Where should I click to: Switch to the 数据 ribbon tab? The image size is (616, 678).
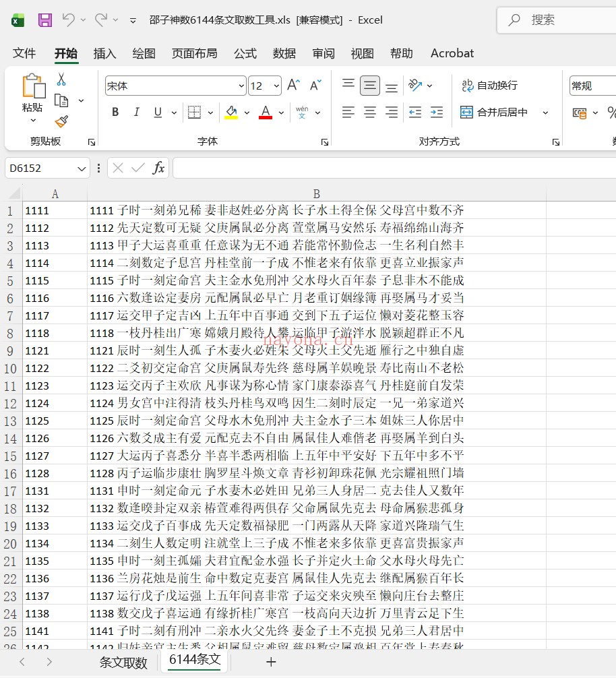click(284, 53)
